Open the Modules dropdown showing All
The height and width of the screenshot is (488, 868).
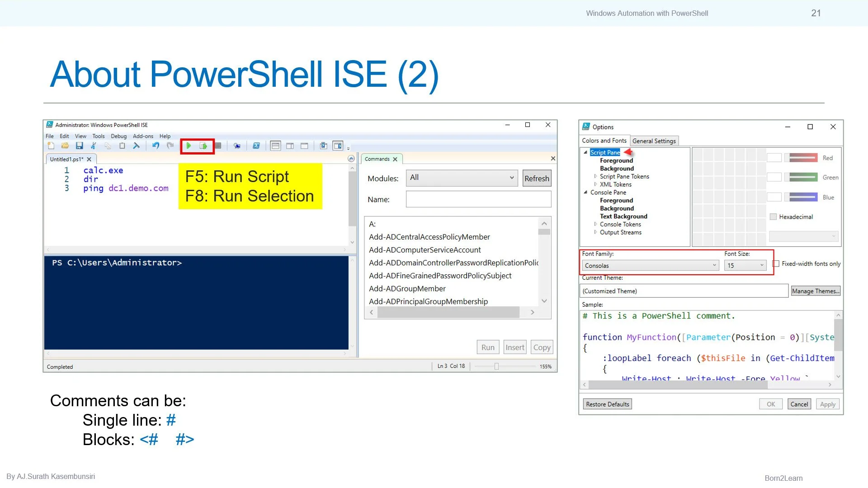click(x=462, y=178)
